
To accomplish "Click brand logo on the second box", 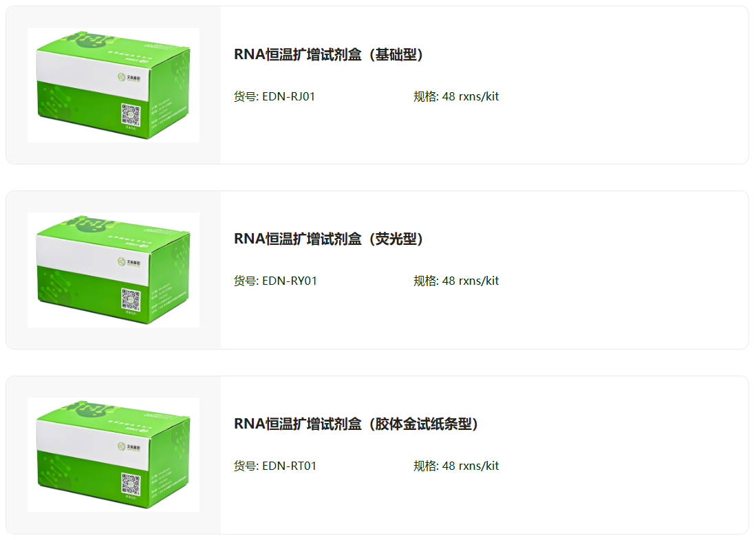I will coord(129,262).
